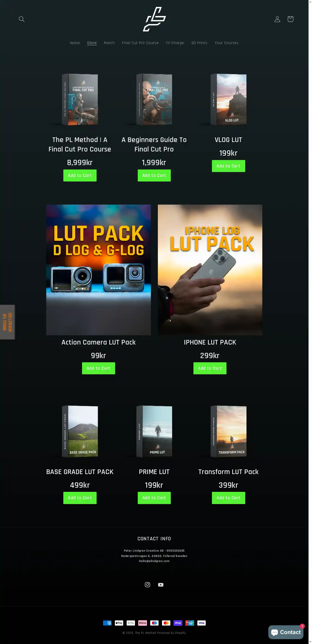Open the Enroll the Newsletter side tab

pos(7,322)
